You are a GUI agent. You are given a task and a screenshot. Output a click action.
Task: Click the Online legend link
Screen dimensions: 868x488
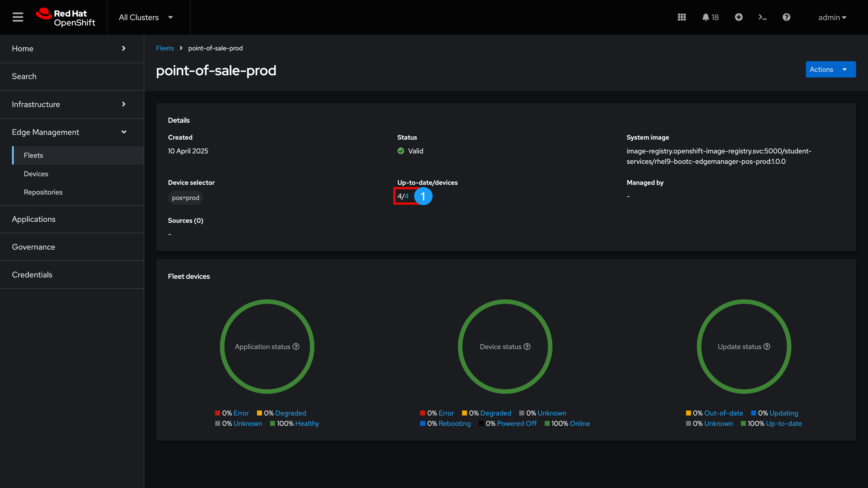point(580,423)
